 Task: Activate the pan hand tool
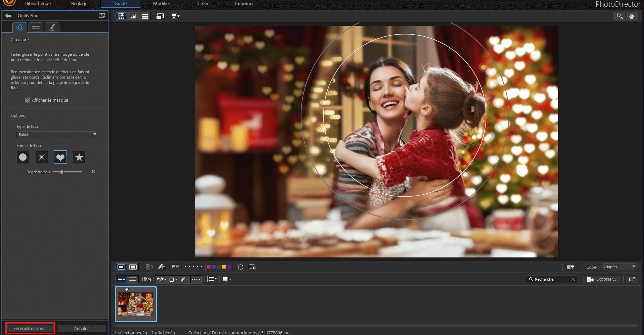click(x=632, y=16)
